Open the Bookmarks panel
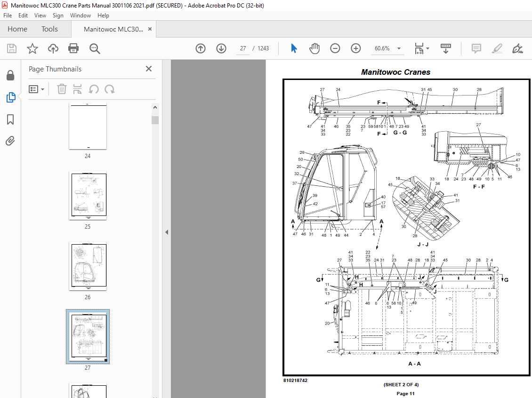Image resolution: width=532 pixels, height=398 pixels. (10, 119)
